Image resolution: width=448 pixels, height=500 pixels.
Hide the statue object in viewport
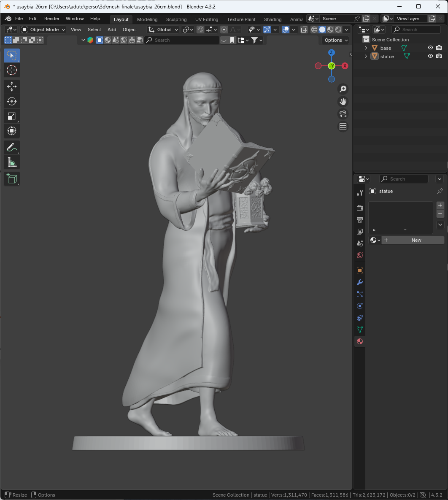point(430,56)
